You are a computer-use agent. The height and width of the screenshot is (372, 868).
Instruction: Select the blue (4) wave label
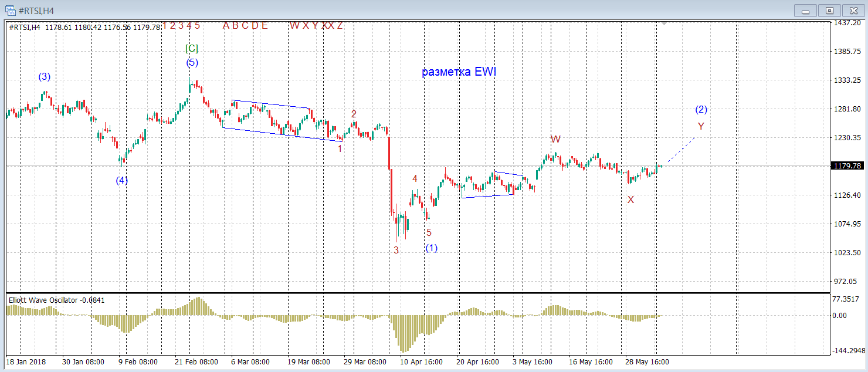click(121, 181)
